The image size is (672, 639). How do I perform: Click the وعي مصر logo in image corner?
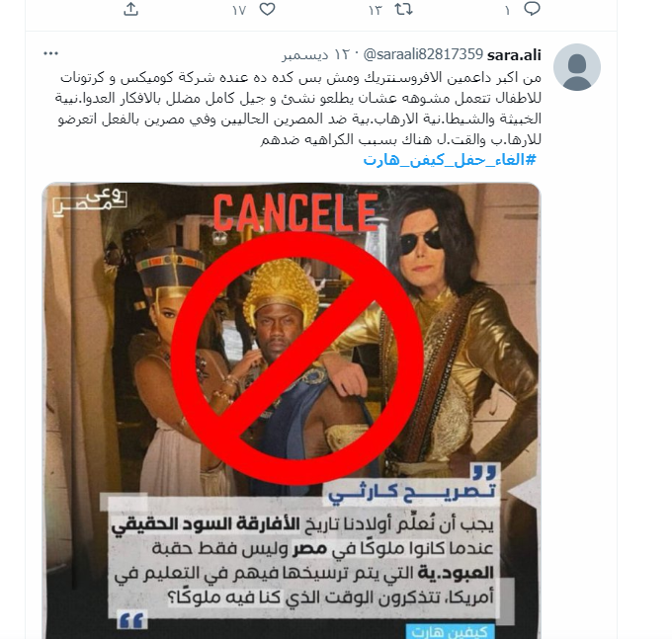(x=90, y=202)
